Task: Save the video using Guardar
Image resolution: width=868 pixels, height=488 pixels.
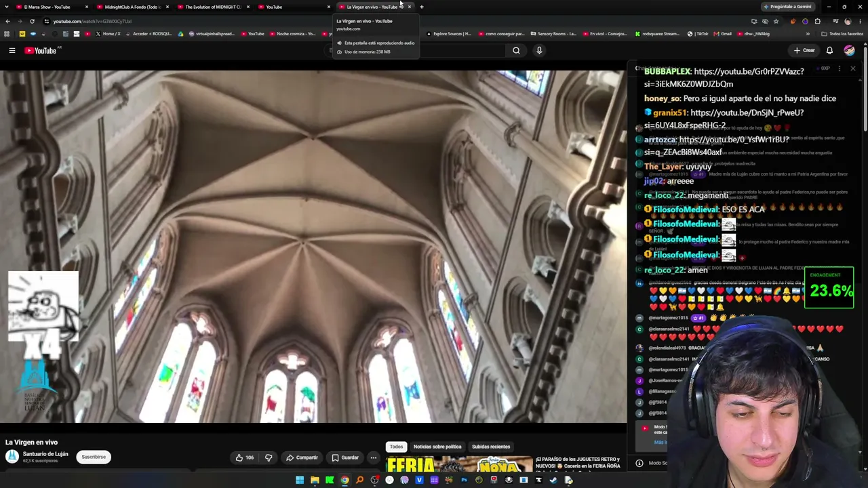Action: click(x=344, y=457)
